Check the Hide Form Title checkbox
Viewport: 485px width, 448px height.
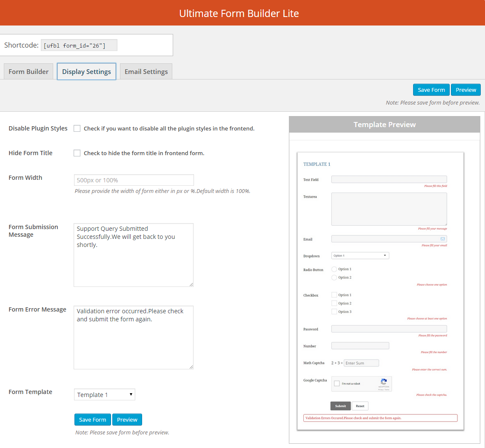click(77, 153)
